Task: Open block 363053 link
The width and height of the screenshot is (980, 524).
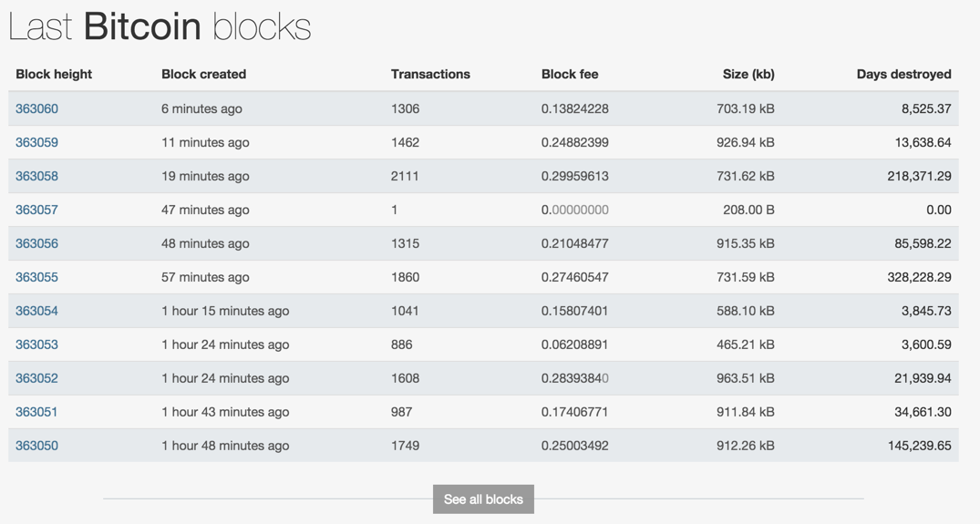Action: [x=36, y=344]
